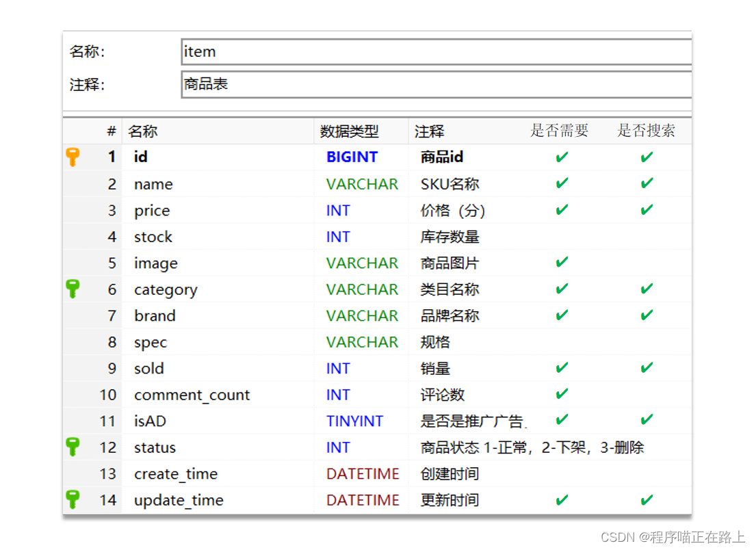
Task: Click the VARCHAR data type of spec
Action: pyautogui.click(x=362, y=342)
